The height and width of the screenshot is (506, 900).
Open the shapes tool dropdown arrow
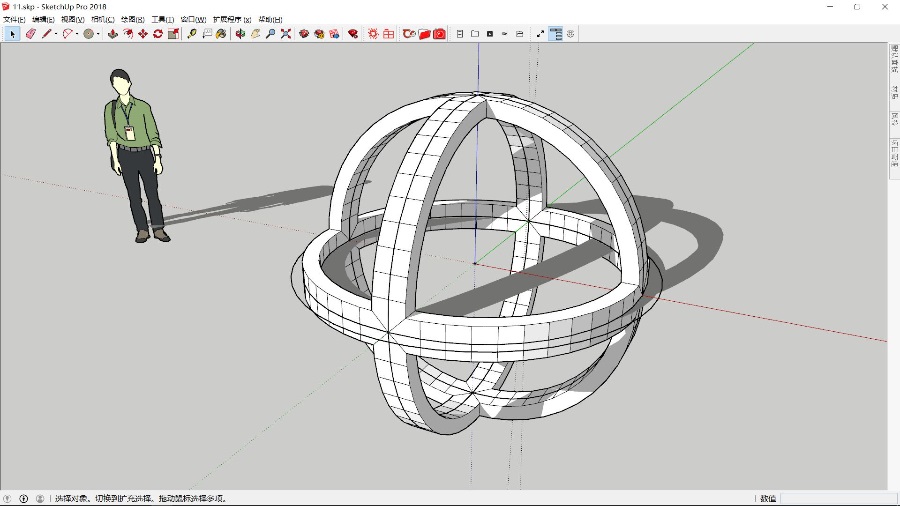click(79, 34)
